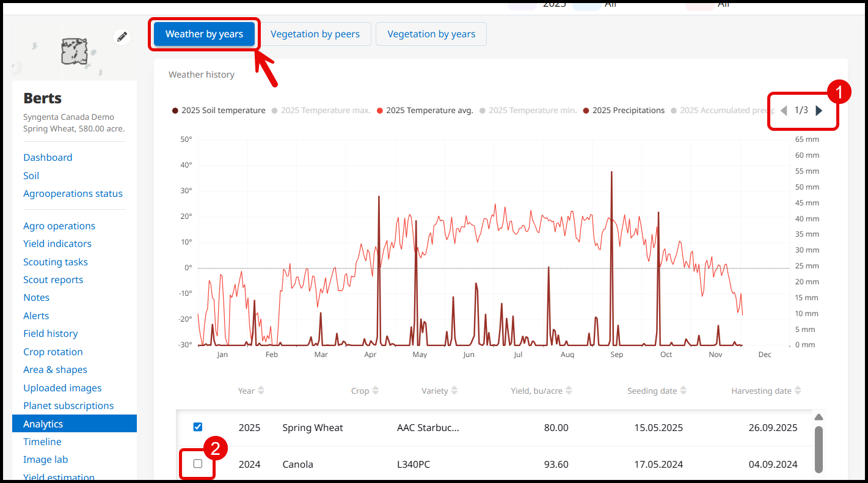Open Crop rotation in the sidebar
868x483 pixels.
53,352
